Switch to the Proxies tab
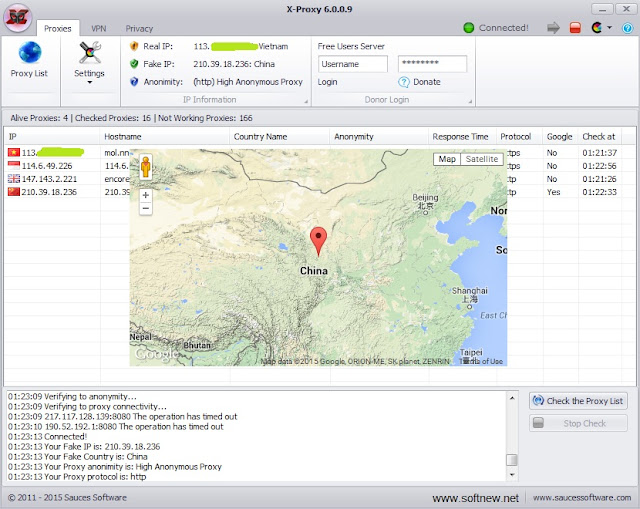 pos(58,29)
